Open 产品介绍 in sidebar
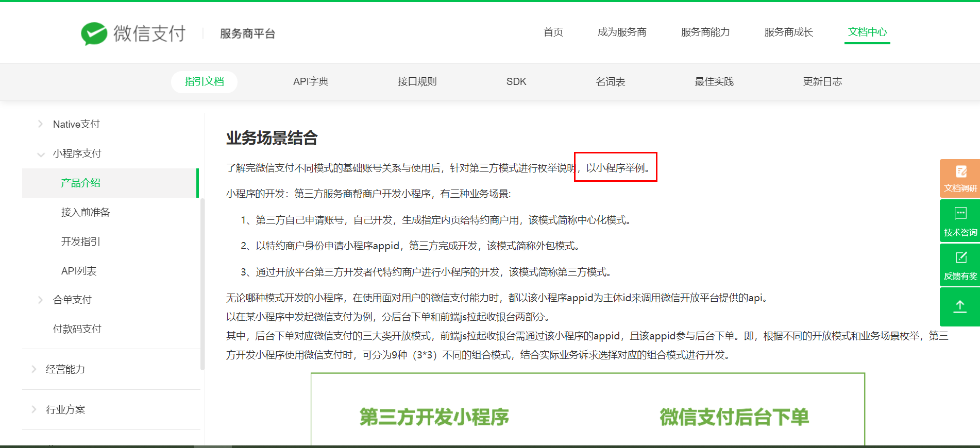This screenshot has width=980, height=448. [110, 183]
